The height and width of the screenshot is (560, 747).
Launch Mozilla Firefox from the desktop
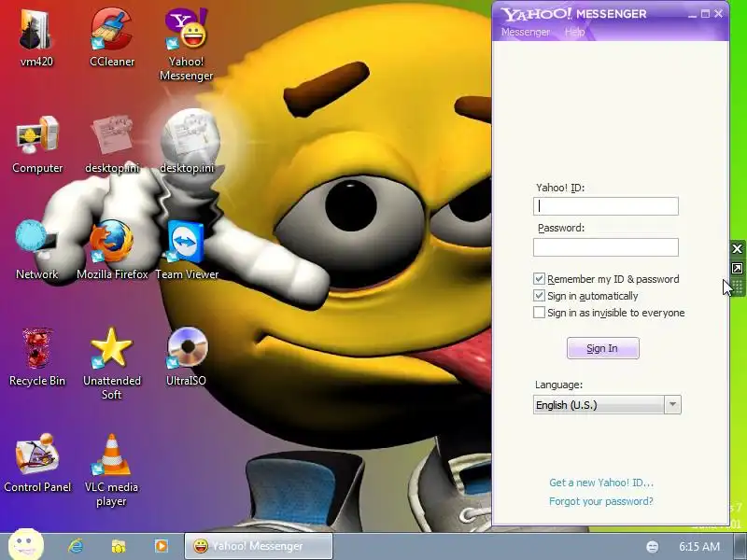tap(112, 250)
